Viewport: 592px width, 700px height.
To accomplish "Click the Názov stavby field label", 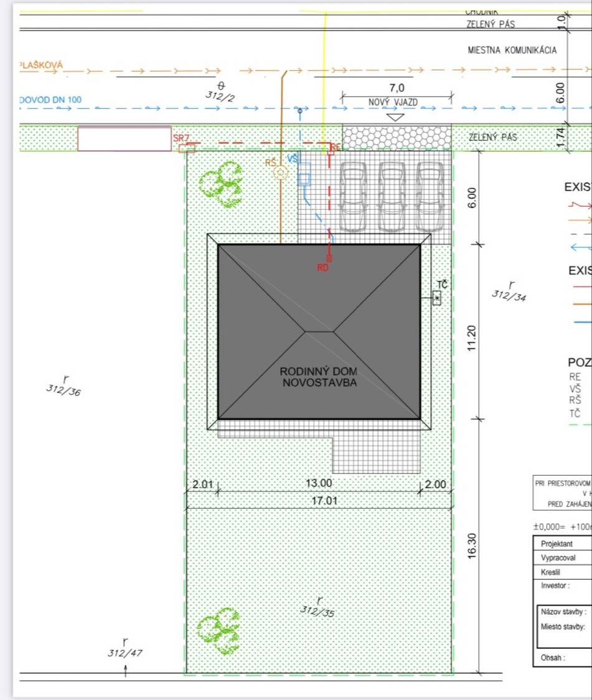I will (x=563, y=611).
